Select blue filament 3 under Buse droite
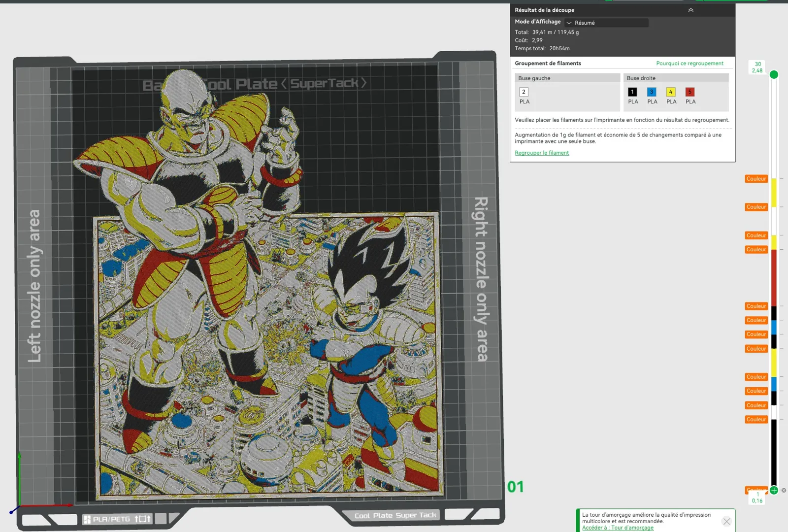Viewport: 788px width, 532px height. (x=652, y=92)
